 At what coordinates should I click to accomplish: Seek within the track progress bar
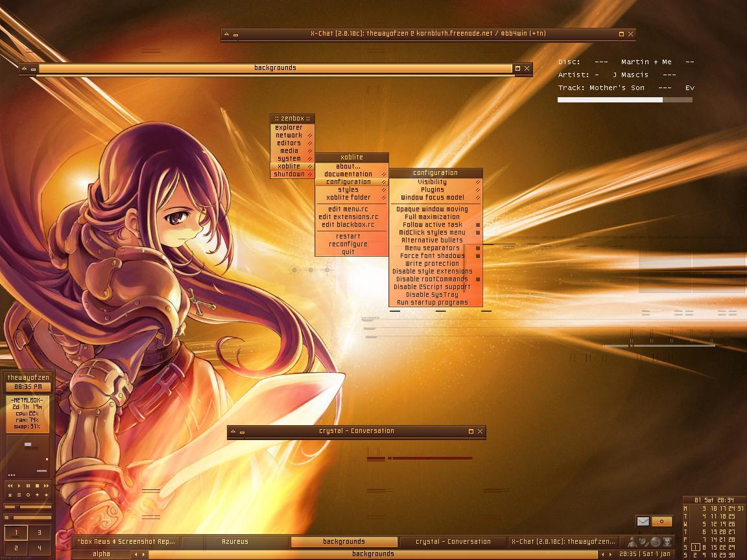tap(624, 100)
